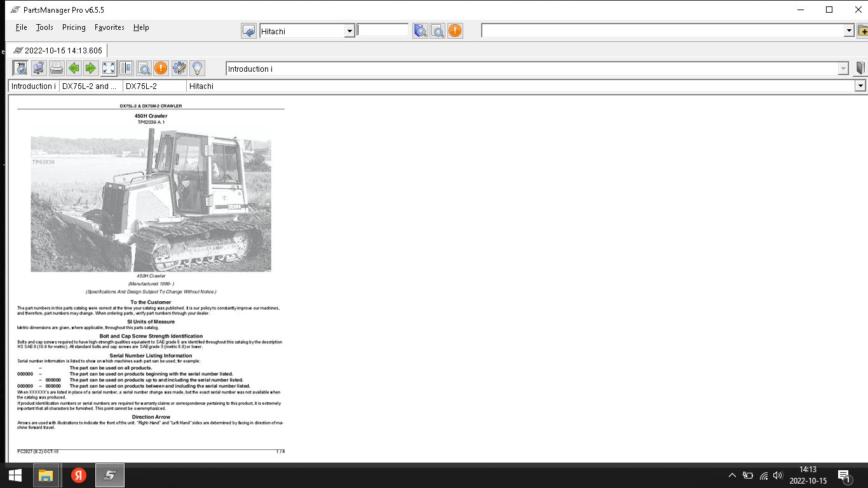Open the Pricing menu
868x488 pixels.
click(x=74, y=27)
